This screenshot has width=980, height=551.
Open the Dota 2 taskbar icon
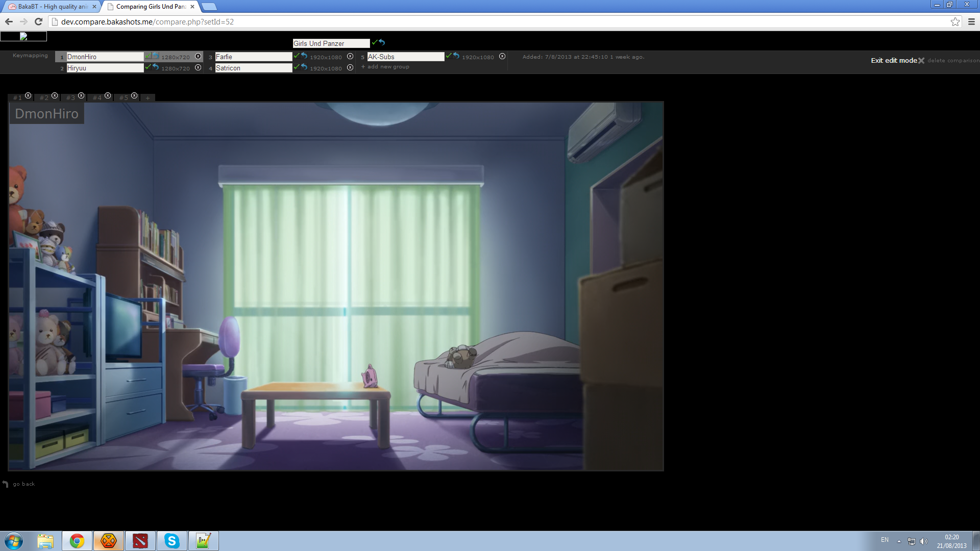coord(140,541)
